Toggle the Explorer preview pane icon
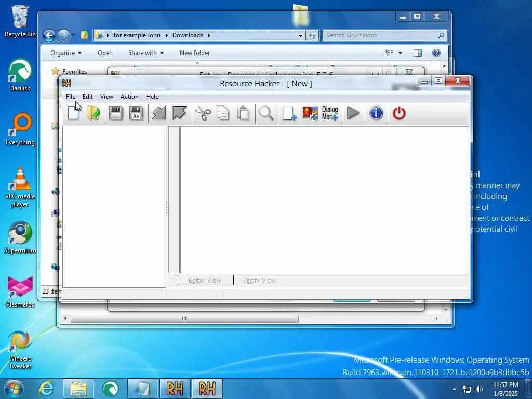The height and width of the screenshot is (399, 532). [418, 53]
